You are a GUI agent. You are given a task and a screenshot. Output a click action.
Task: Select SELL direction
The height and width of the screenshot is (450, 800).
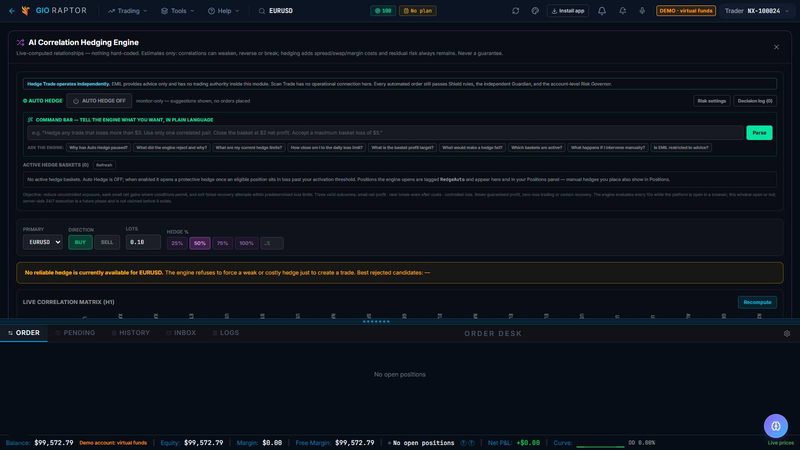click(x=107, y=242)
